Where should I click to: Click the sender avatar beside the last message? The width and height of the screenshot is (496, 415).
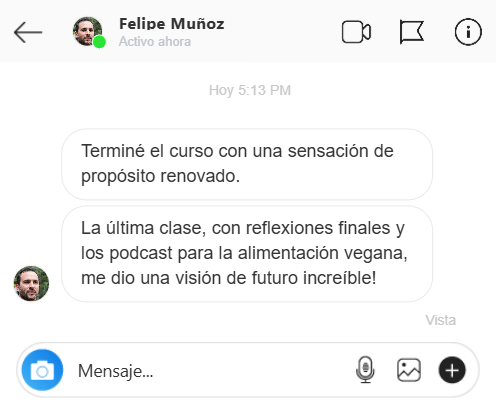31,283
